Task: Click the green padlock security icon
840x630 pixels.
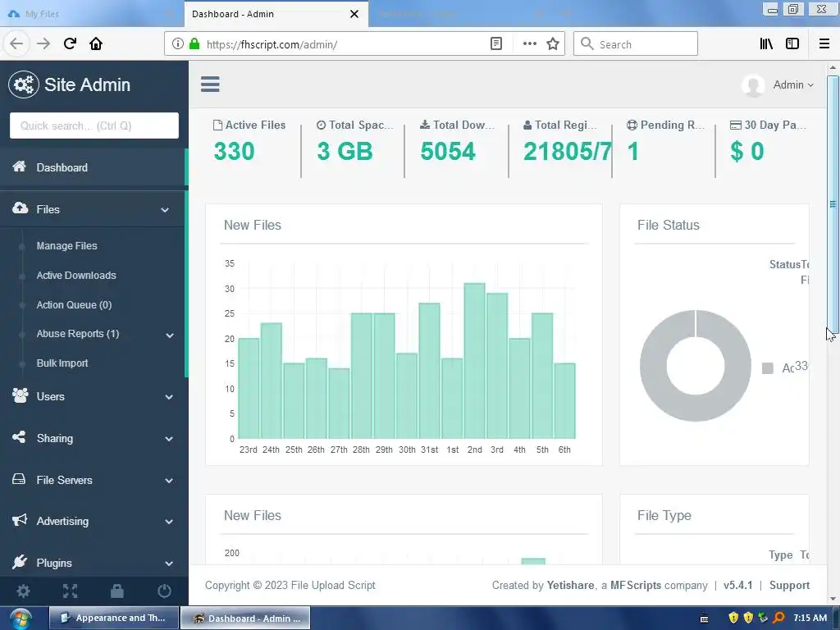Action: point(194,44)
